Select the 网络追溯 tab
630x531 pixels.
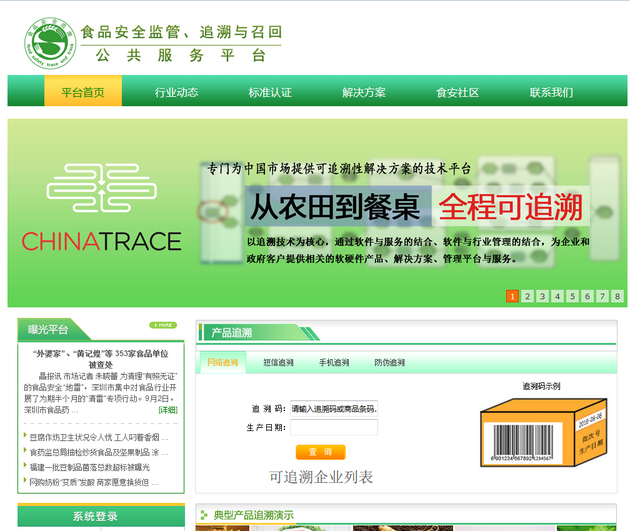[x=223, y=363]
